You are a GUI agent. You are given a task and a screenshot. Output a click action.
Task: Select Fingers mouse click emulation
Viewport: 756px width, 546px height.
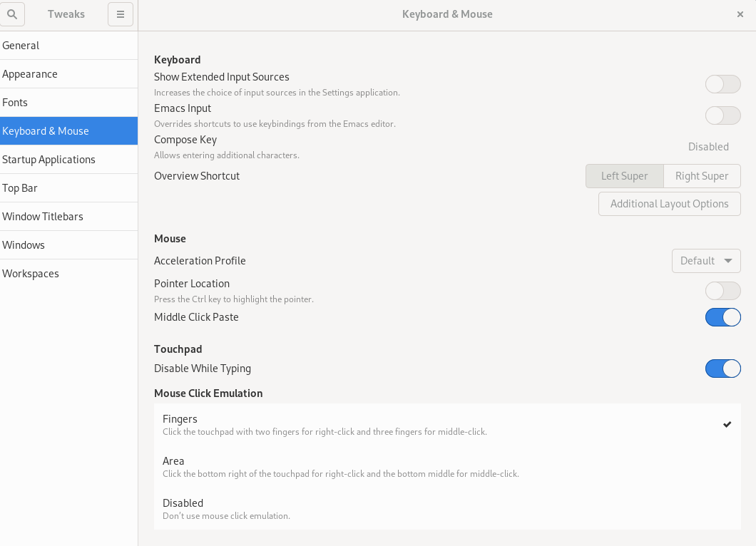(447, 424)
